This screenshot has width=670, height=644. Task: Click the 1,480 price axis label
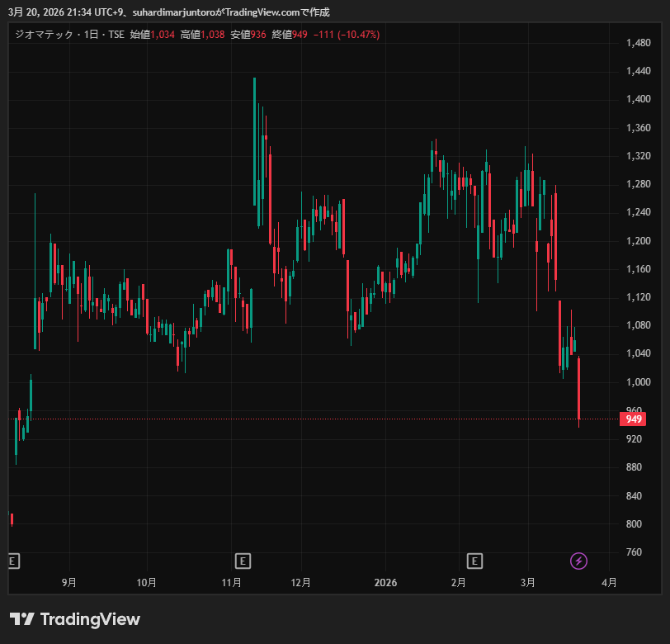(638, 43)
